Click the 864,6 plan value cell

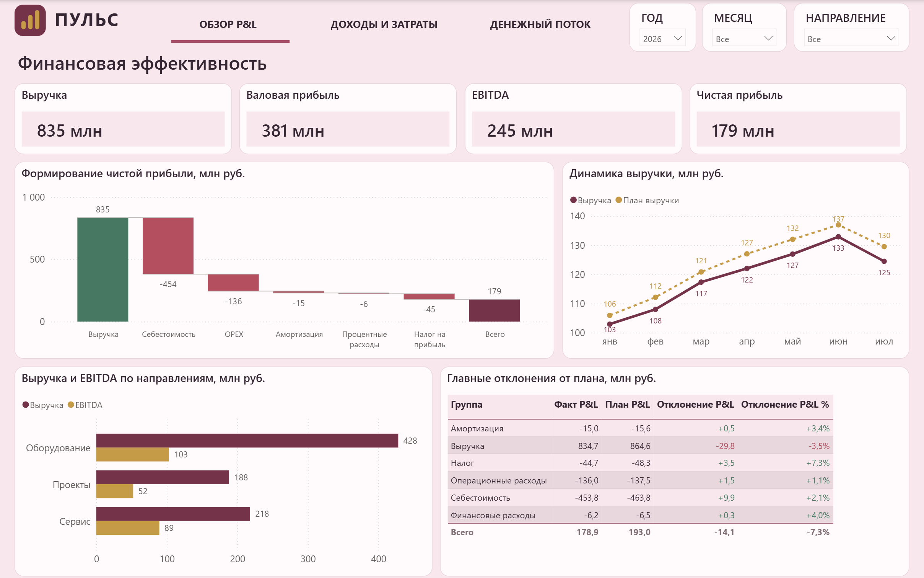pos(640,446)
